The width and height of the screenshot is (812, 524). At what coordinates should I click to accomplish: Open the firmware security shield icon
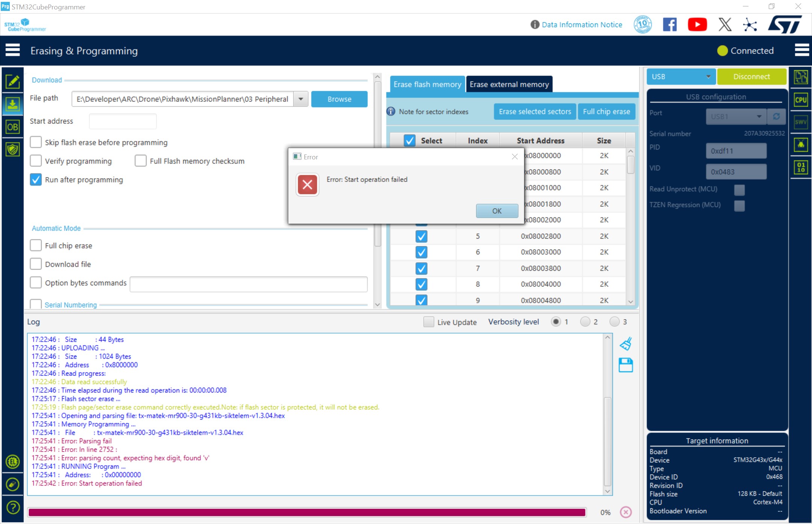tap(13, 150)
